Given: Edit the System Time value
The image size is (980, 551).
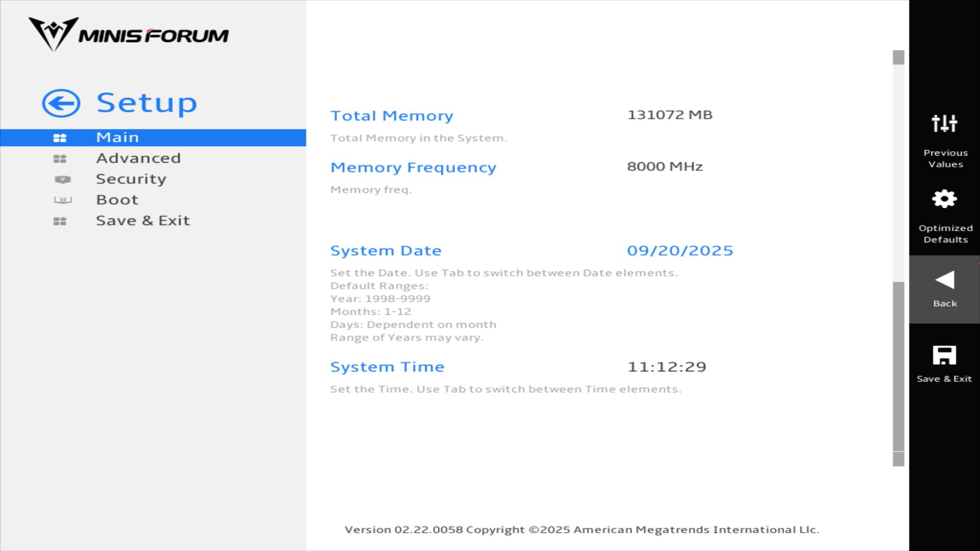Looking at the screenshot, I should click(x=667, y=367).
